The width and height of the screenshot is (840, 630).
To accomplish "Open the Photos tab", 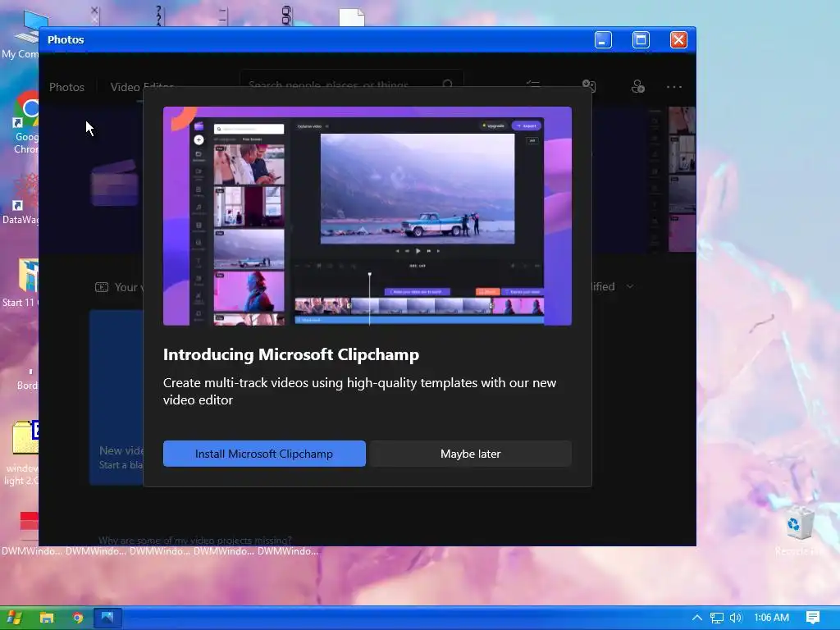I will point(67,87).
